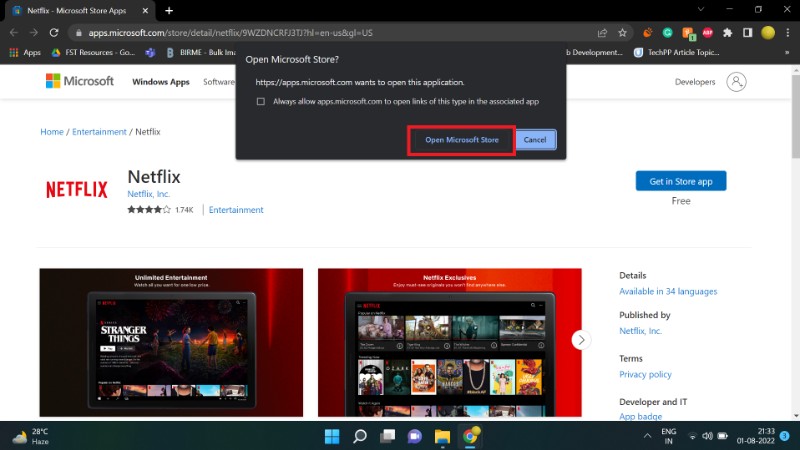The image size is (800, 450).
Task: Open FST Resources bookmark
Action: 92,52
